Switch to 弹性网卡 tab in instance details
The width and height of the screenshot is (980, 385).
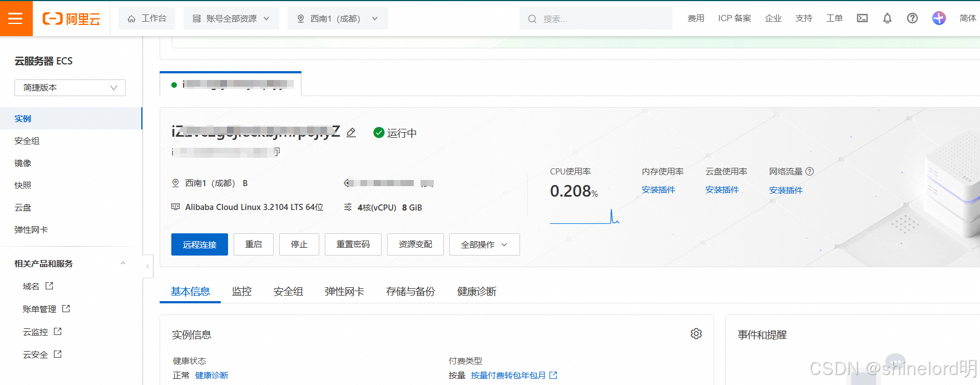tap(344, 292)
